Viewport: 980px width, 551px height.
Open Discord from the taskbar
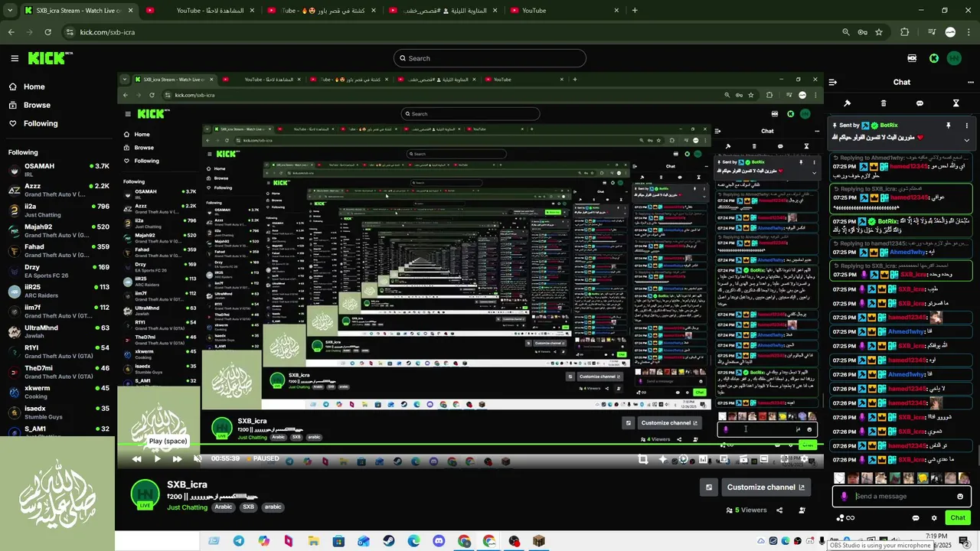[439, 541]
